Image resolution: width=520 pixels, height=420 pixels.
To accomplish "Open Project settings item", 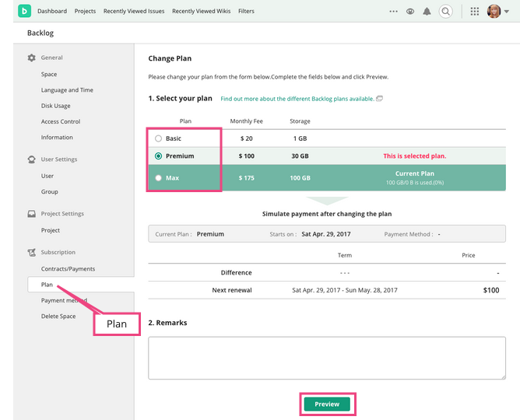I will (x=51, y=230).
